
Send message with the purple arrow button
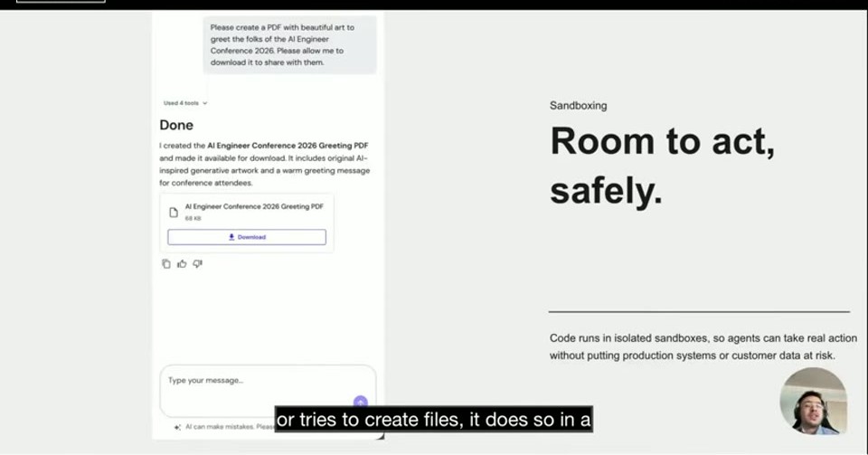tap(361, 402)
